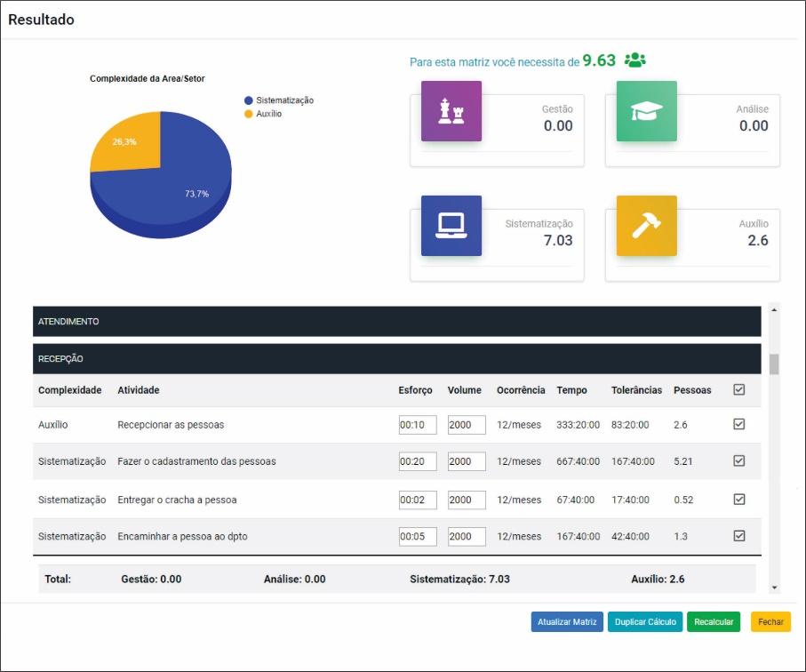The image size is (806, 672).
Task: Click the yellow Auxílio legend dot
Action: click(x=249, y=114)
